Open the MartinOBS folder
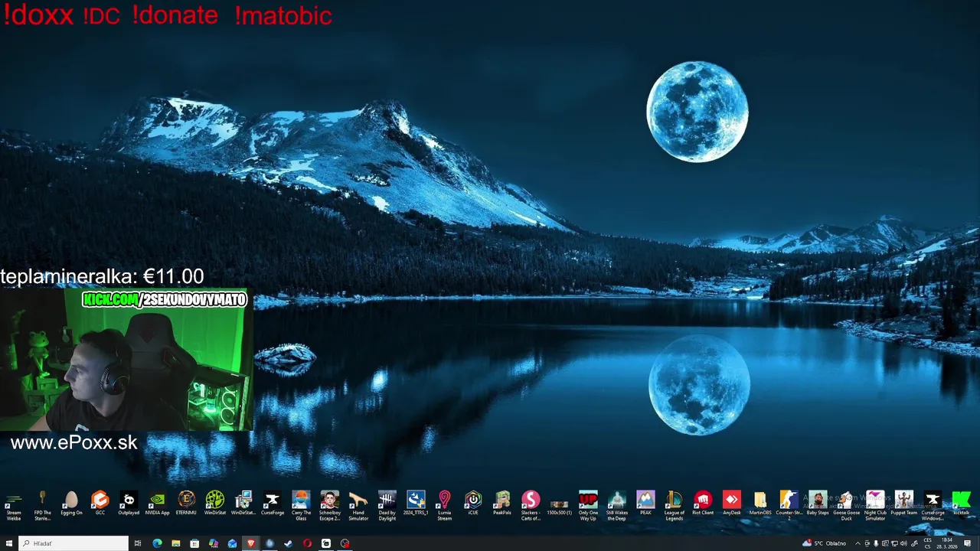The image size is (980, 551). (x=760, y=504)
